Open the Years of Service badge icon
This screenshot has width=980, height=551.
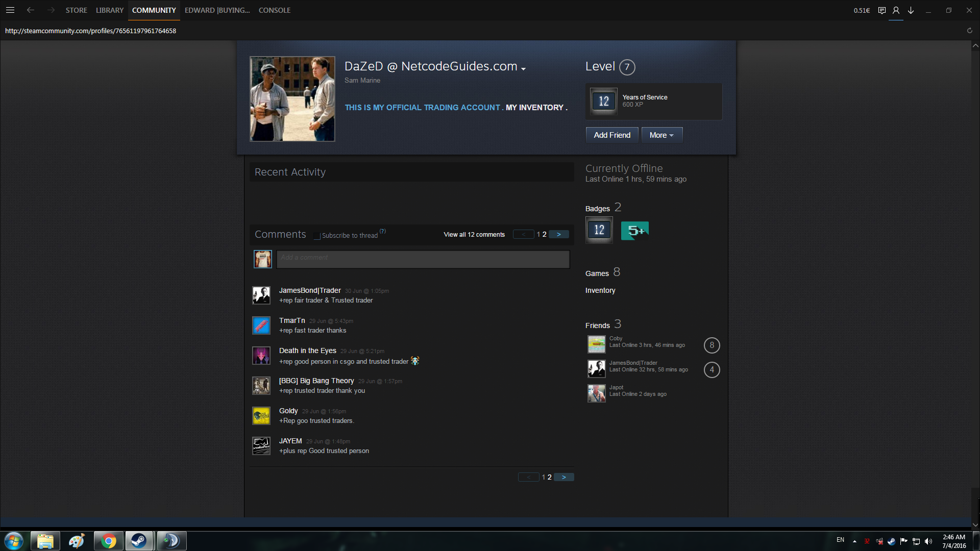tap(603, 101)
